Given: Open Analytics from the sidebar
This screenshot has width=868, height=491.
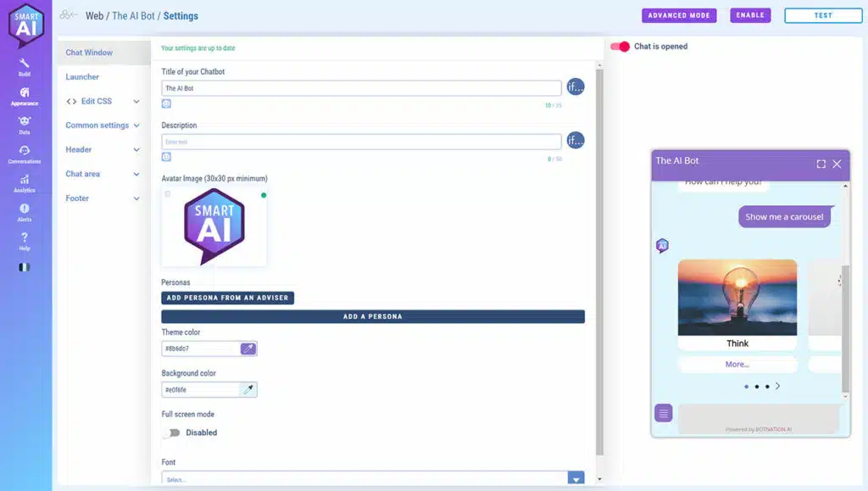Looking at the screenshot, I should 25,182.
